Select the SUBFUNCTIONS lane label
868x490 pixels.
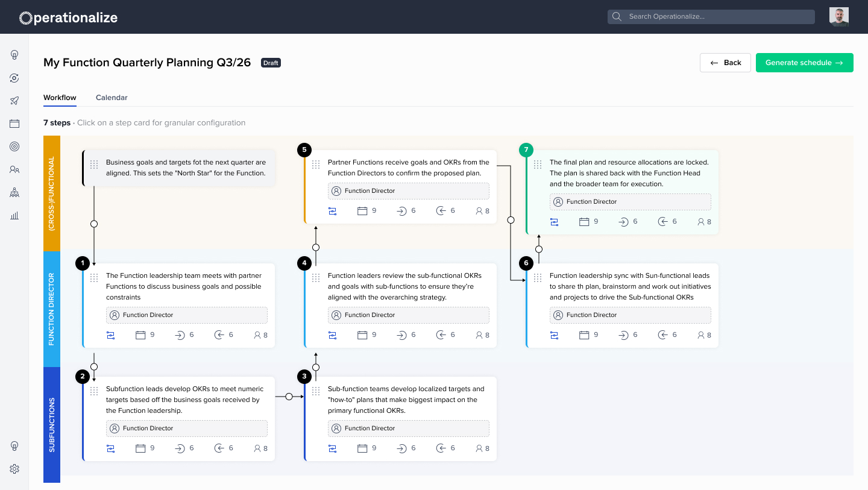52,425
